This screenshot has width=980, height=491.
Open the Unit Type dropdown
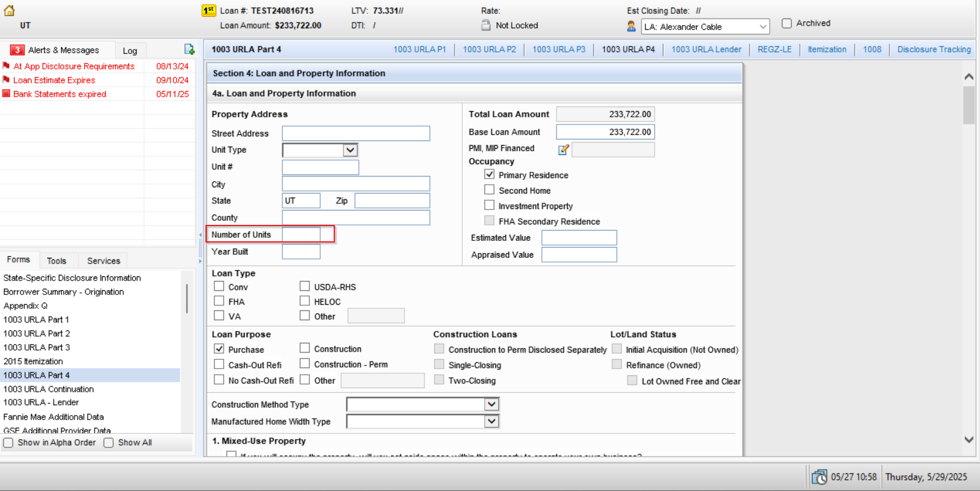click(350, 150)
